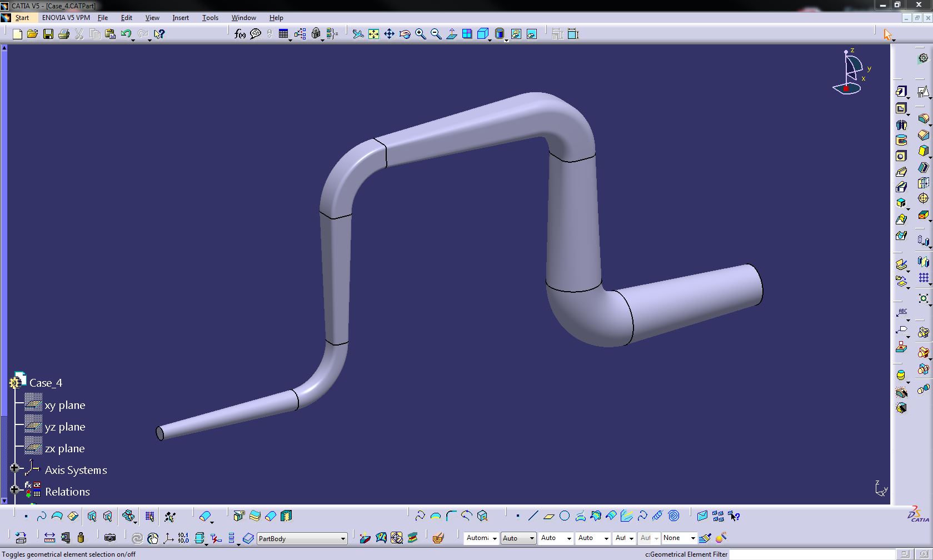Select the Hole tool

pos(901,156)
